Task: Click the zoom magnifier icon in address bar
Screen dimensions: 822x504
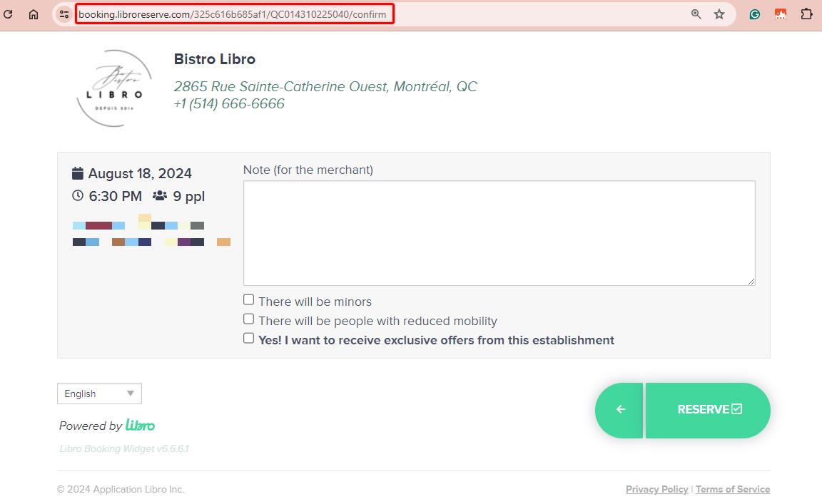Action: coord(695,13)
